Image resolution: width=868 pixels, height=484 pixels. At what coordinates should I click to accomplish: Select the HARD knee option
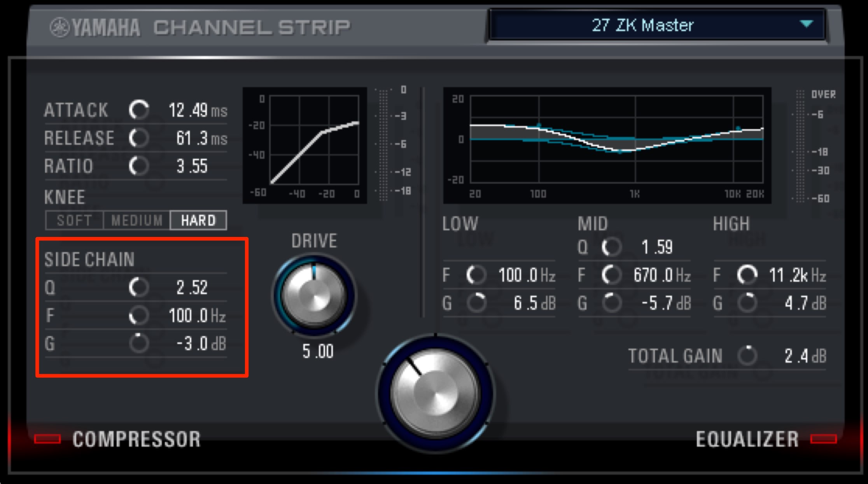(198, 221)
